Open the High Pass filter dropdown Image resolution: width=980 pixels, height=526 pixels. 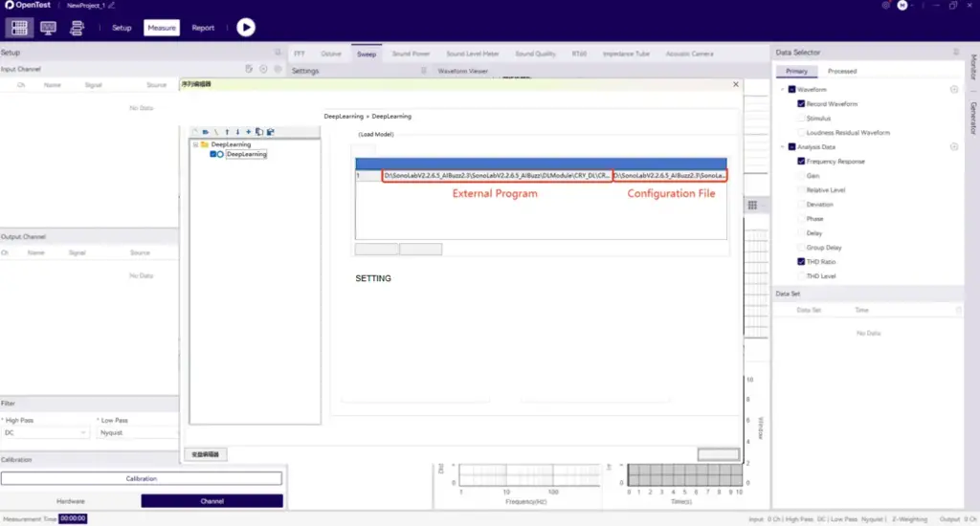tap(45, 432)
